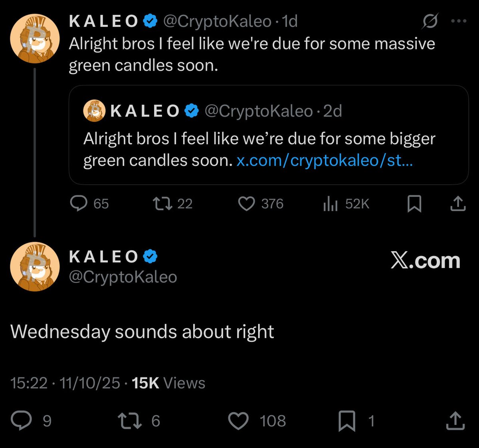Open KALEO's profile picture on the top tweet
The height and width of the screenshot is (448, 479).
click(x=35, y=39)
